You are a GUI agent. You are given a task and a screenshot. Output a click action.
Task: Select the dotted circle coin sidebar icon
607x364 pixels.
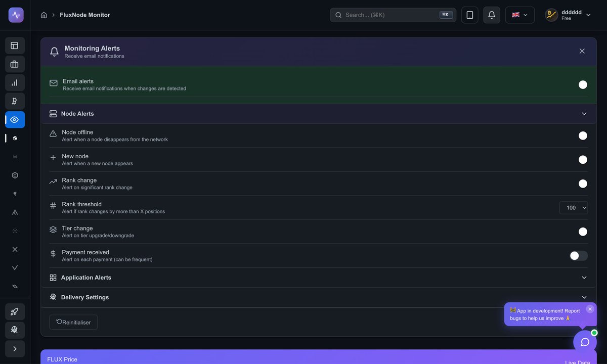click(x=15, y=231)
